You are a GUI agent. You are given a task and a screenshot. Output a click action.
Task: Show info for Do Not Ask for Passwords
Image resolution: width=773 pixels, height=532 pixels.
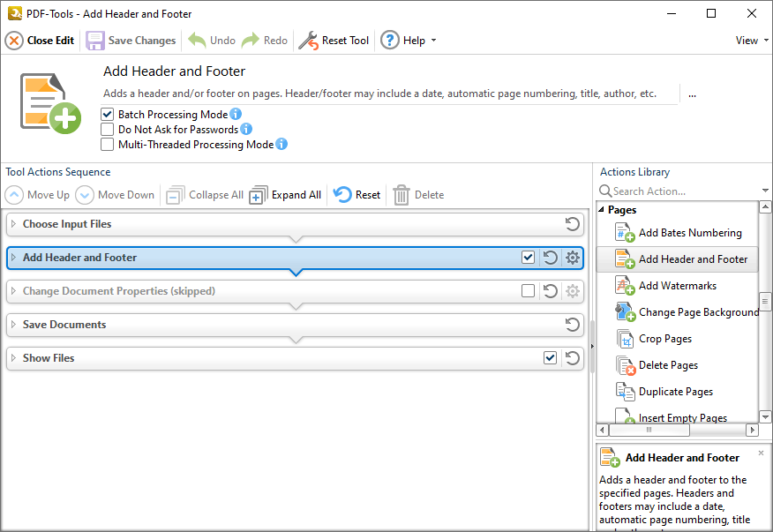(246, 129)
